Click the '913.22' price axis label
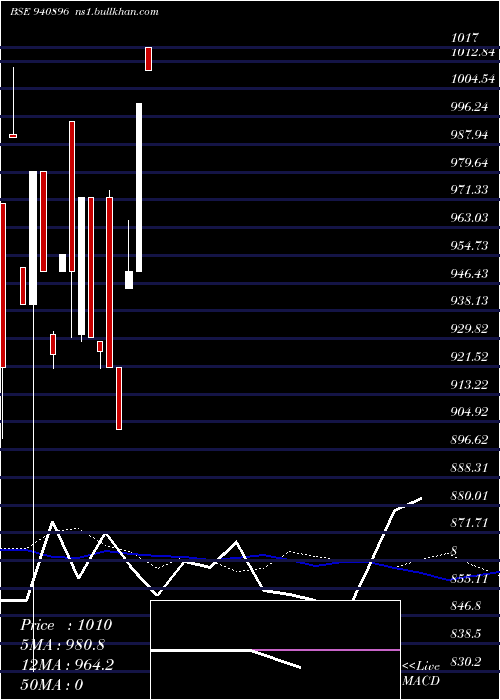The width and height of the screenshot is (500, 700). (x=470, y=384)
